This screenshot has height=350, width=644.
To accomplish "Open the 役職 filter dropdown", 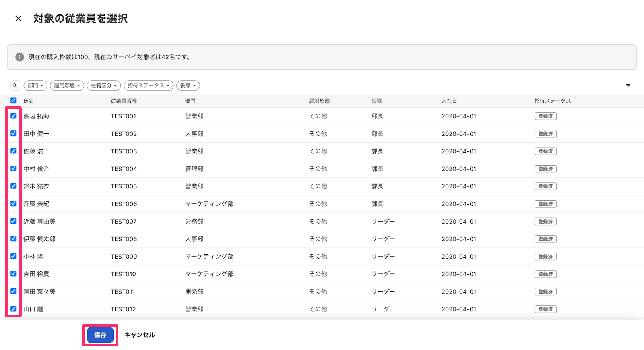I will pos(188,85).
